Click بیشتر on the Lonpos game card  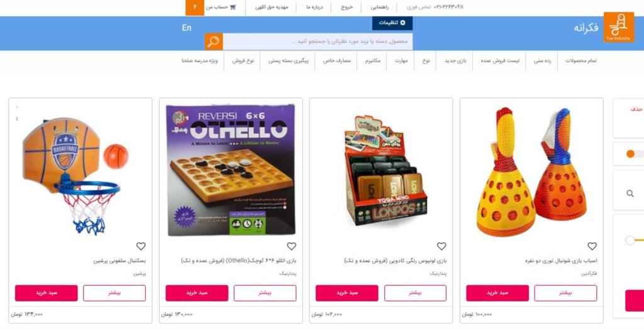point(415,293)
